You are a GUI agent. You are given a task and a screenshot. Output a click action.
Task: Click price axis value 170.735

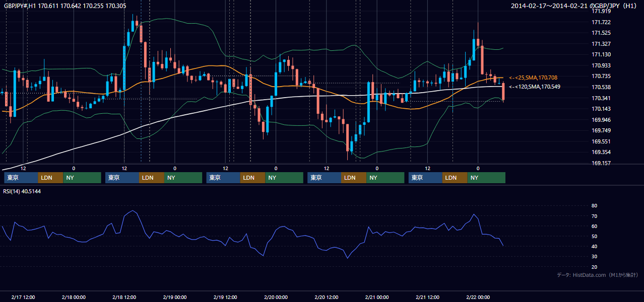coord(601,76)
